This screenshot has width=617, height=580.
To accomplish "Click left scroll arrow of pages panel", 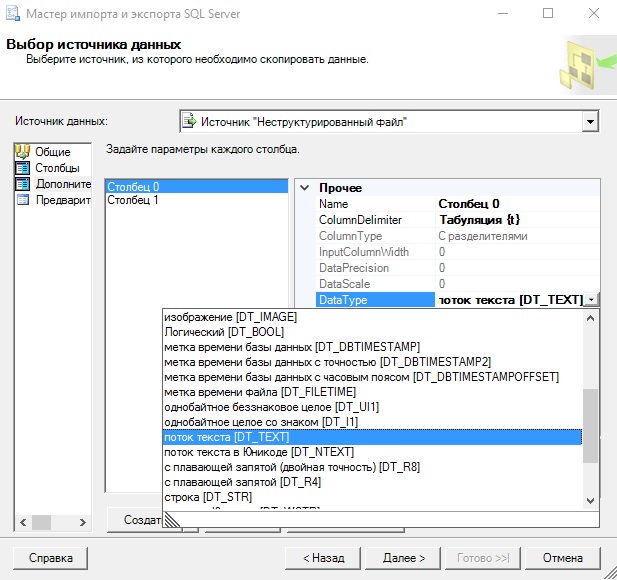I will (x=23, y=523).
